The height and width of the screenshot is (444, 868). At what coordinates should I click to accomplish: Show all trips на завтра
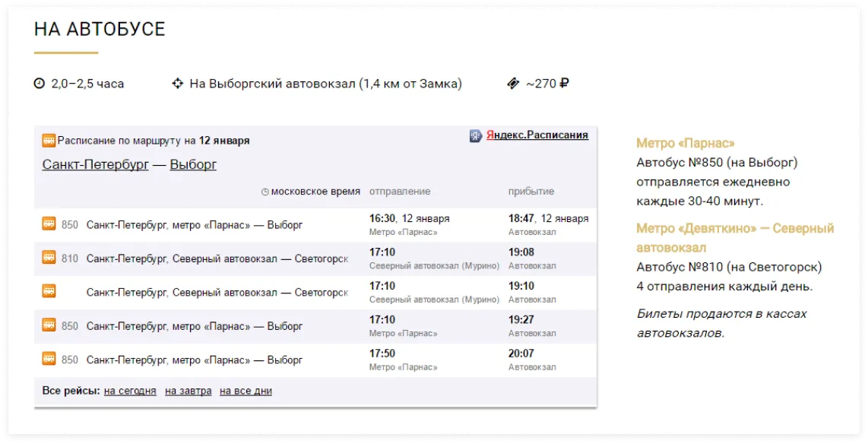pos(188,391)
